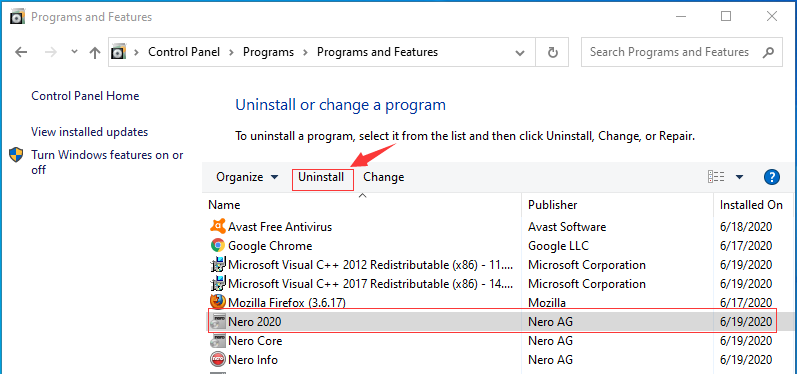Click Uninstall in the toolbar
The height and width of the screenshot is (374, 797).
click(x=321, y=177)
